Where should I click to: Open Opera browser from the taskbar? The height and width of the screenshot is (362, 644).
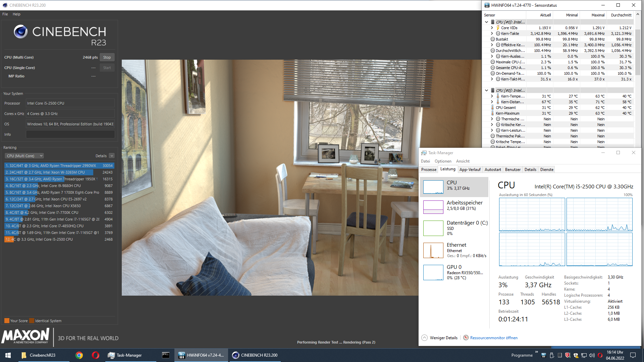point(96,355)
